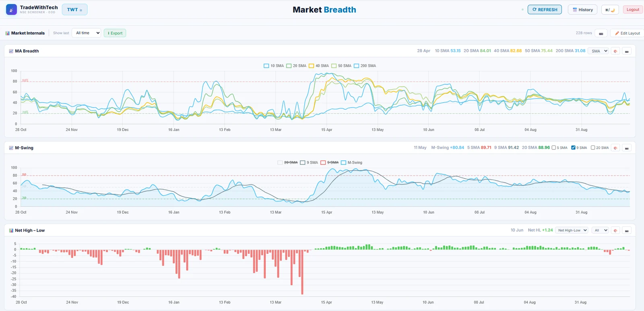Click the 228 rows count label
Image resolution: width=644 pixels, height=311 pixels.
(x=584, y=33)
